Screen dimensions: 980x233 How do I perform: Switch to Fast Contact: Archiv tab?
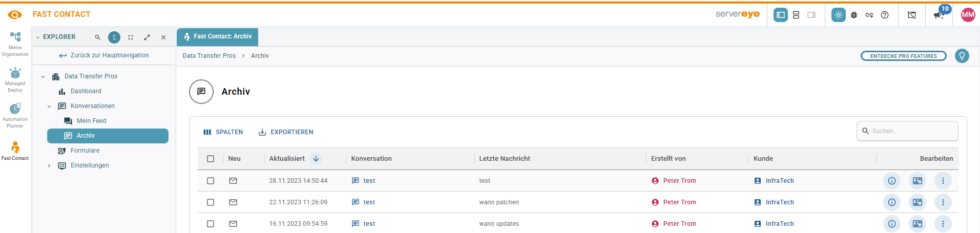(218, 37)
